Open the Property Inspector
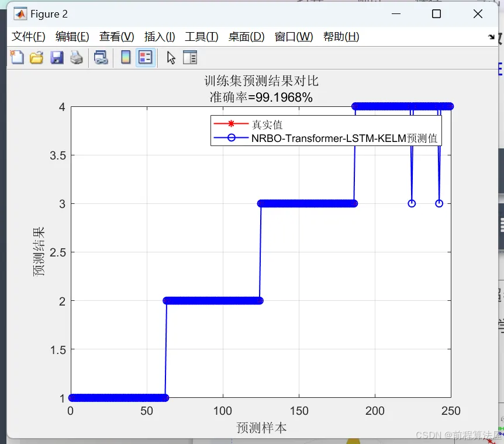 tap(189, 57)
